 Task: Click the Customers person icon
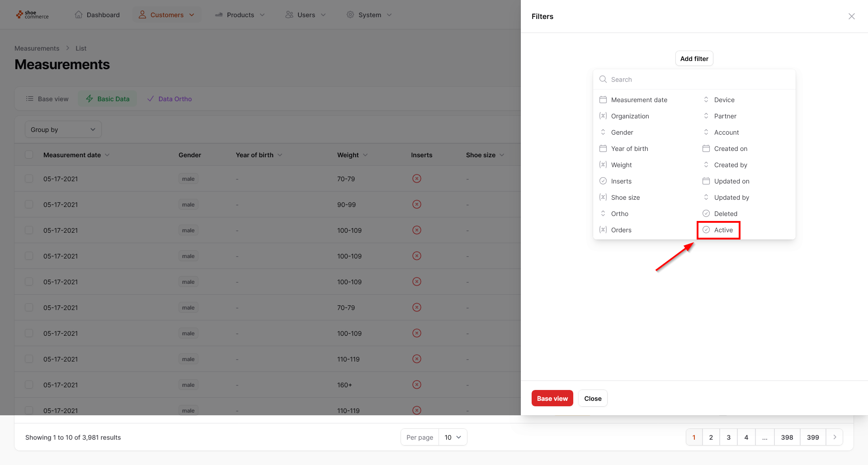pyautogui.click(x=142, y=14)
